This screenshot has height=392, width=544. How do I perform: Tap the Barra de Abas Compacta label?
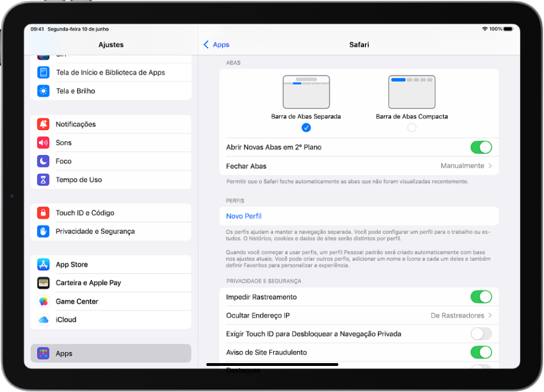point(412,117)
